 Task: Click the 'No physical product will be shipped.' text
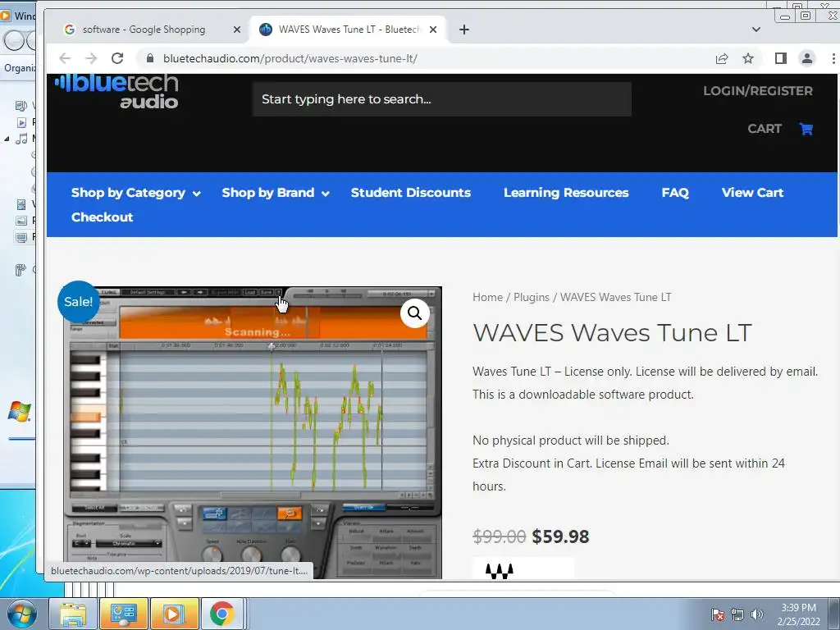tap(571, 441)
